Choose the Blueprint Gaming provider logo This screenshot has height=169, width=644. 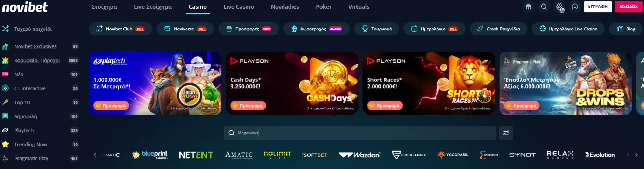pyautogui.click(x=150, y=155)
